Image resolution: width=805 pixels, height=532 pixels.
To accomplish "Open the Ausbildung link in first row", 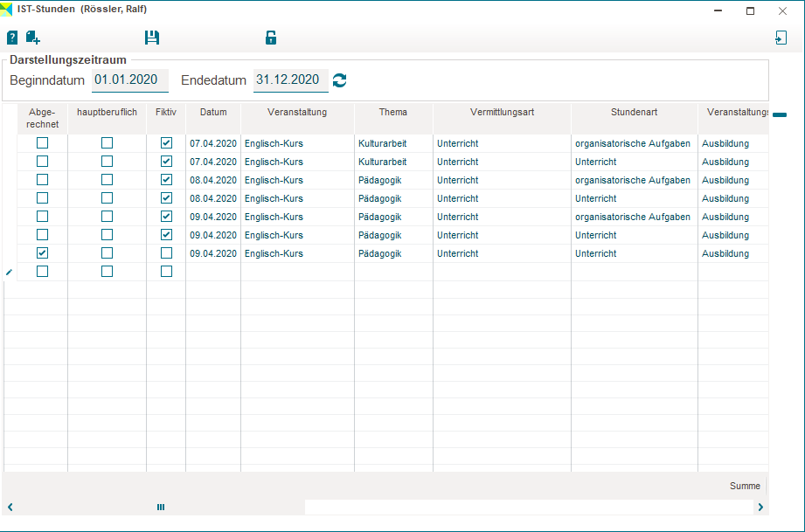I will 725,143.
